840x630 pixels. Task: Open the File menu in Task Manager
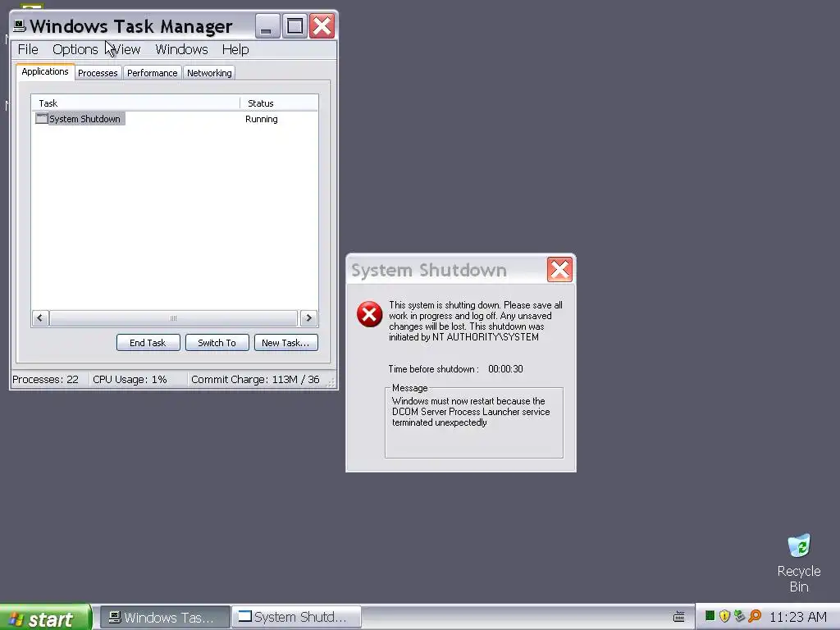tap(28, 49)
